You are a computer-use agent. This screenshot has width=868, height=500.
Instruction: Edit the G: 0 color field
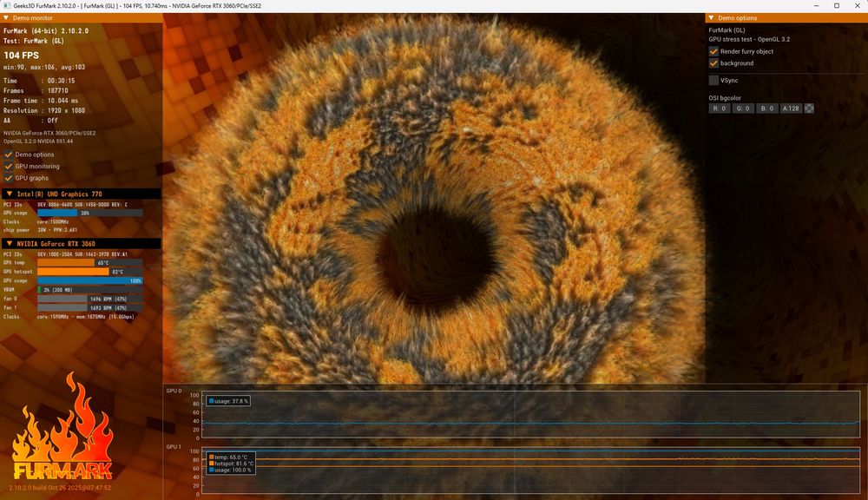tap(743, 109)
